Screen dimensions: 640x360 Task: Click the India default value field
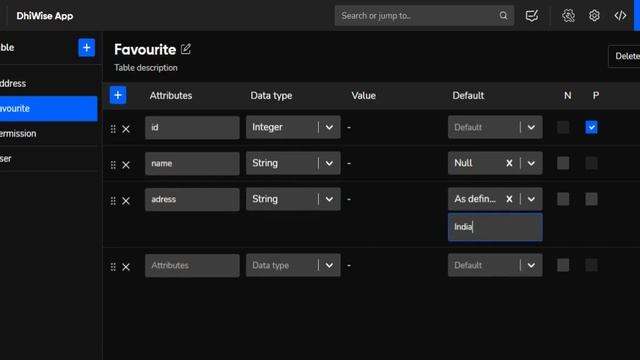coord(495,227)
